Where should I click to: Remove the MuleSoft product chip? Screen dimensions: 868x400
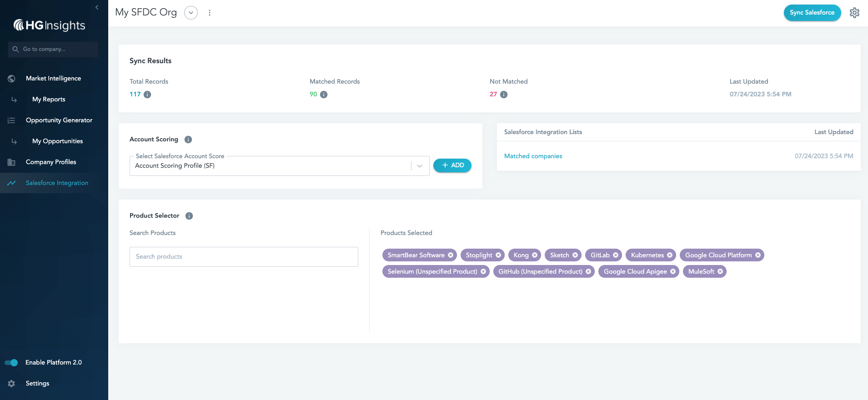click(x=720, y=271)
